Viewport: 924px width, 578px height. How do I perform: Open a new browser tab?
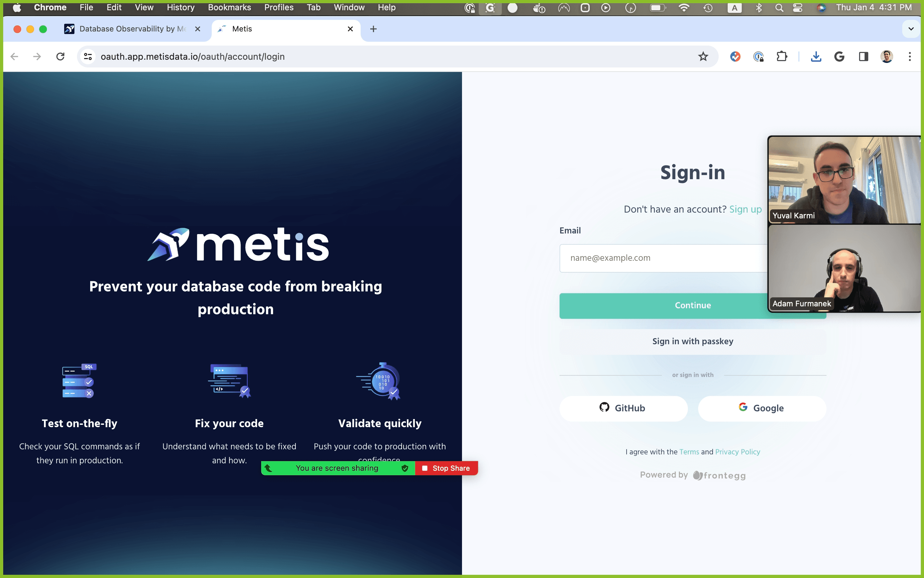click(x=373, y=29)
